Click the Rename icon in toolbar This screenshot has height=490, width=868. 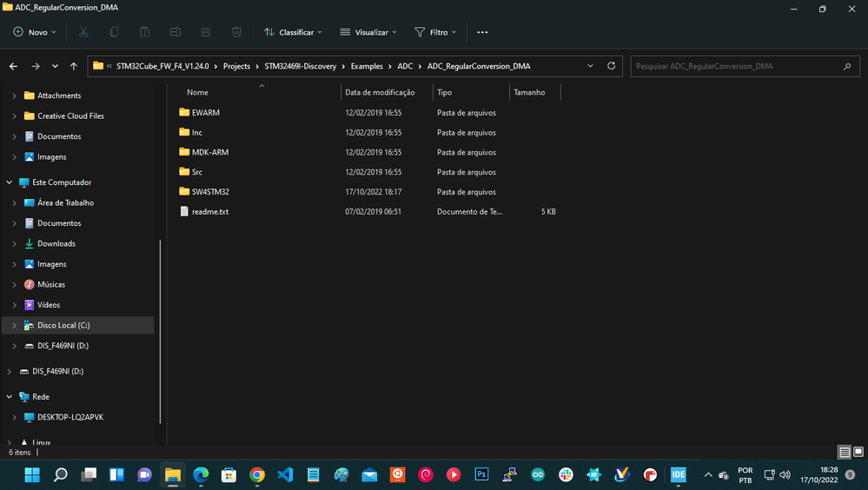176,32
